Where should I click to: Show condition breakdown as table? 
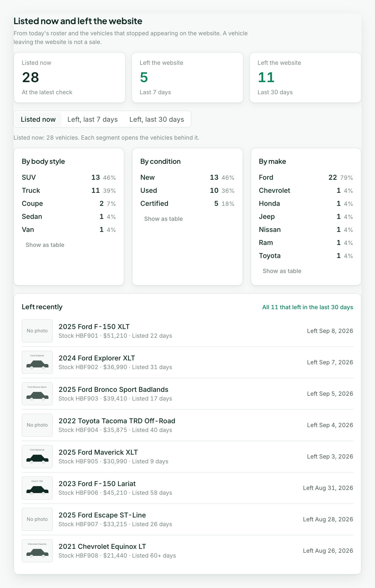click(x=163, y=219)
